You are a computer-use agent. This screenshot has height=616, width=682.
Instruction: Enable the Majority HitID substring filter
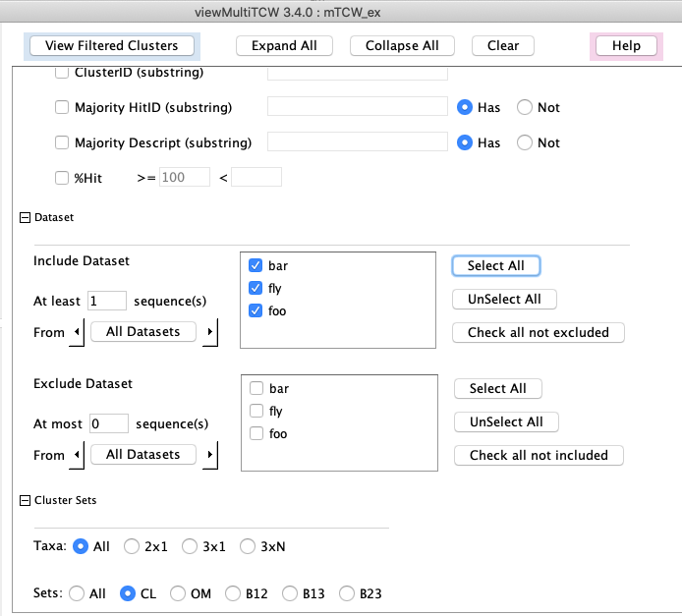(x=63, y=107)
